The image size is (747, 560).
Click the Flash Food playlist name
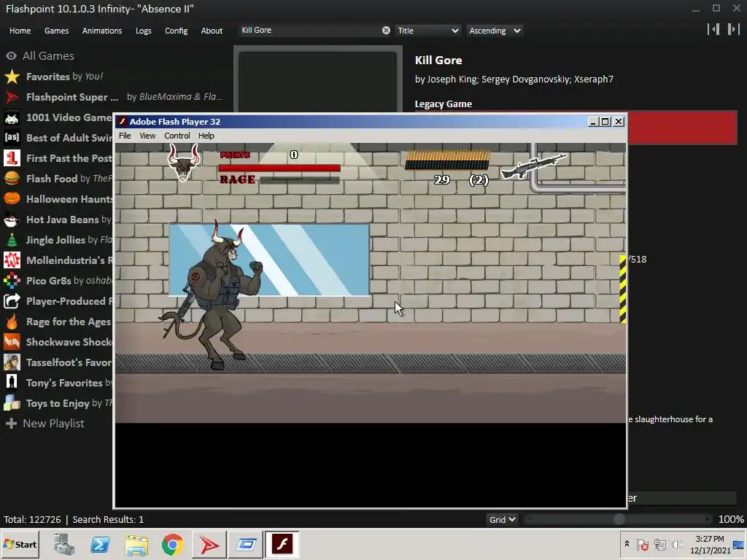click(x=52, y=179)
